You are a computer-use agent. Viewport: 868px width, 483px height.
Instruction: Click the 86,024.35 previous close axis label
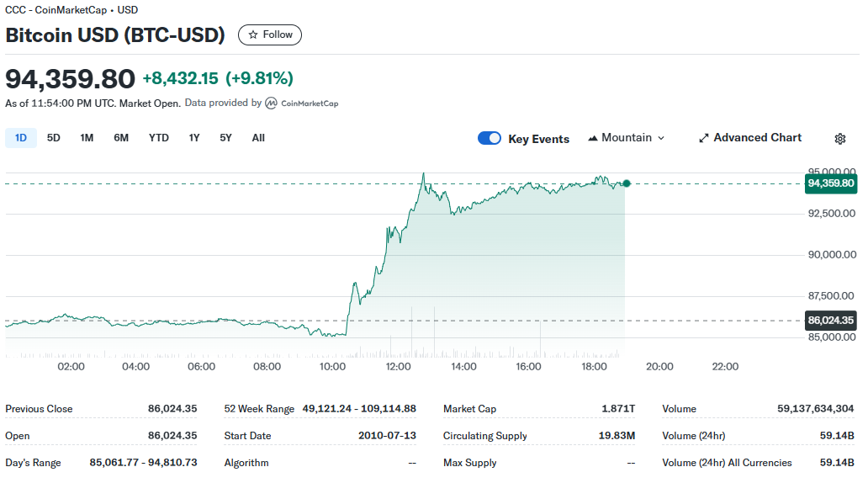click(x=831, y=320)
